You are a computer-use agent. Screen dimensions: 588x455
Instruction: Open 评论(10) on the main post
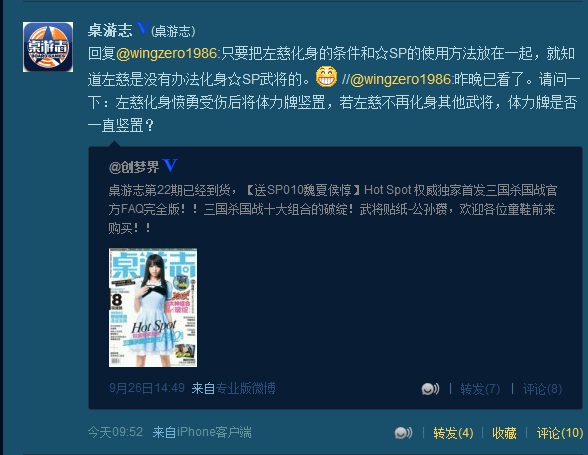pyautogui.click(x=560, y=433)
